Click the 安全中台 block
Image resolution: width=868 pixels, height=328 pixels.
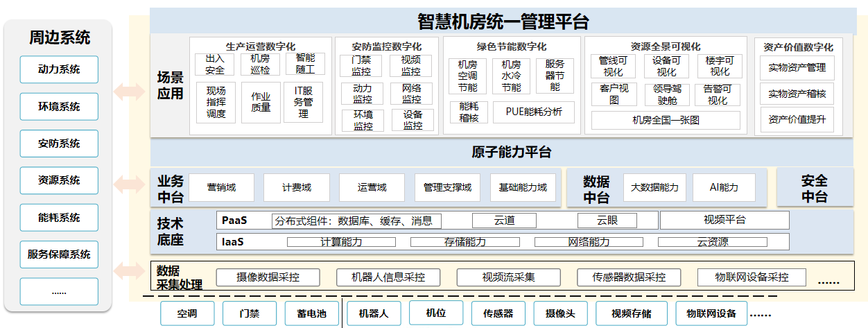coord(814,188)
